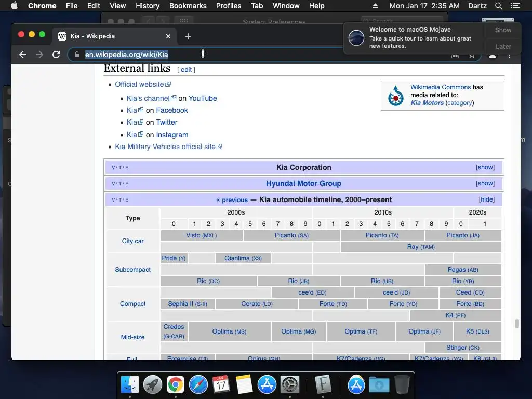Screen dimensions: 532x399
Task: Open the View menu
Action: click(x=118, y=6)
